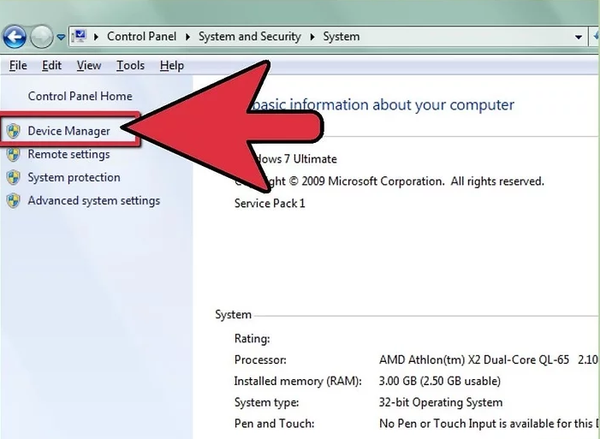Image resolution: width=600 pixels, height=439 pixels.
Task: Open the recent pages dropdown arrow
Action: click(60, 38)
